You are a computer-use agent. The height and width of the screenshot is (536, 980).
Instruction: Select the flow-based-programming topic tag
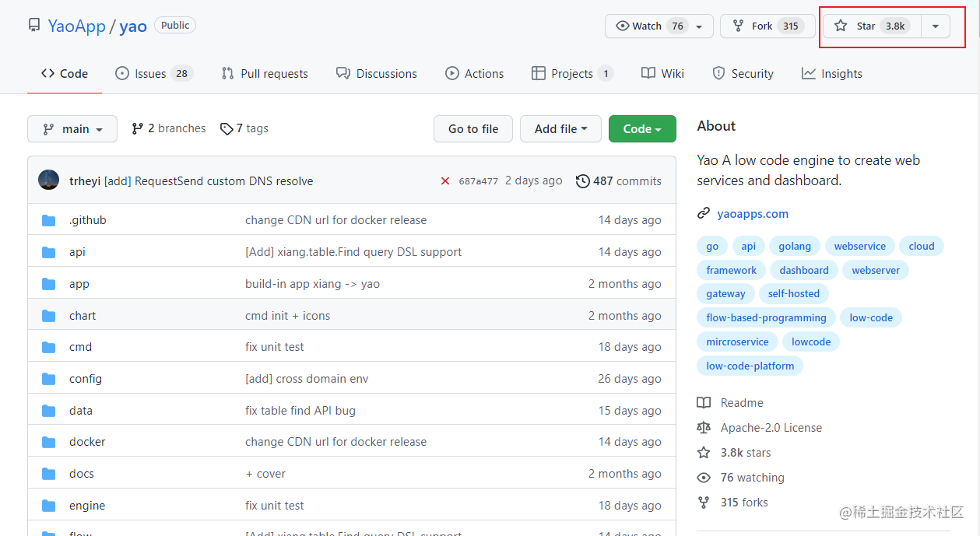click(x=767, y=317)
